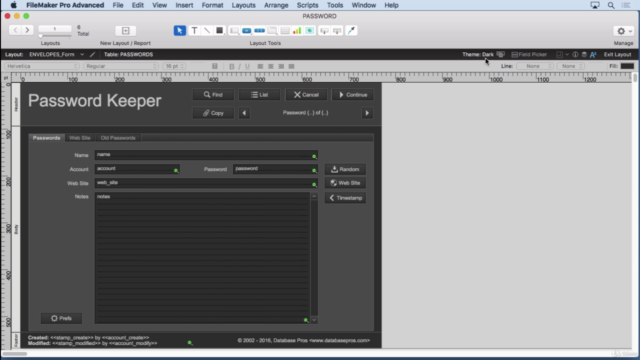This screenshot has width=640, height=360.
Task: Toggle formatting bar with the Aa icon
Action: 593,54
